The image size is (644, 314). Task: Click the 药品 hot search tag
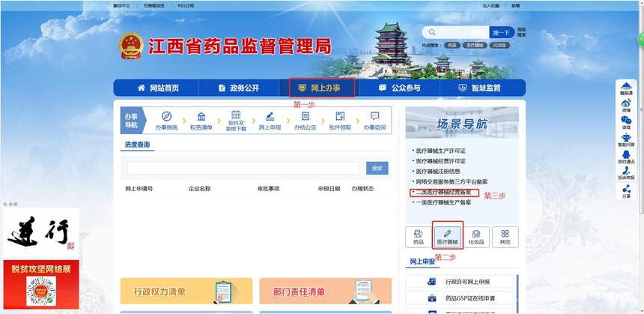click(x=452, y=45)
